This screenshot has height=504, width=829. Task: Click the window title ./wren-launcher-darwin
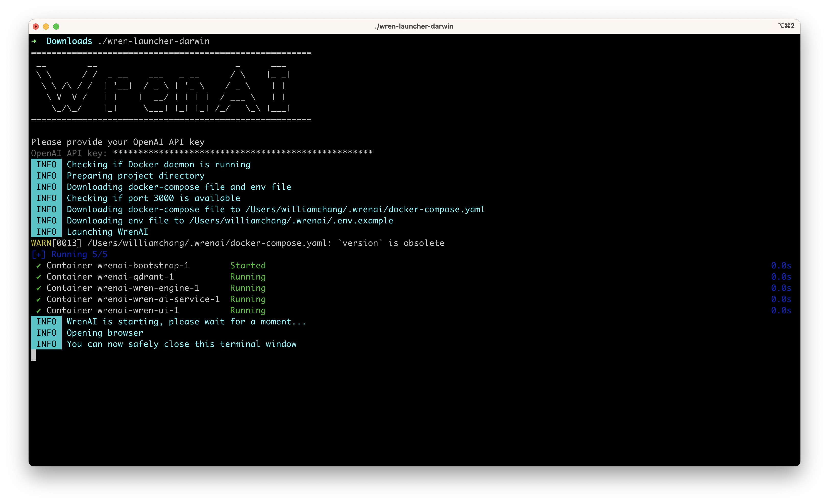click(x=414, y=26)
